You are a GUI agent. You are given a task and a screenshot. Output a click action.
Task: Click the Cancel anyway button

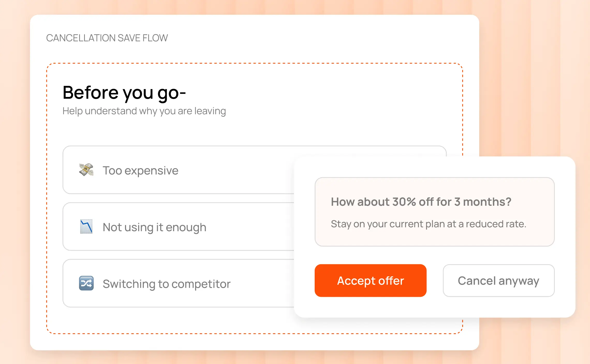498,280
